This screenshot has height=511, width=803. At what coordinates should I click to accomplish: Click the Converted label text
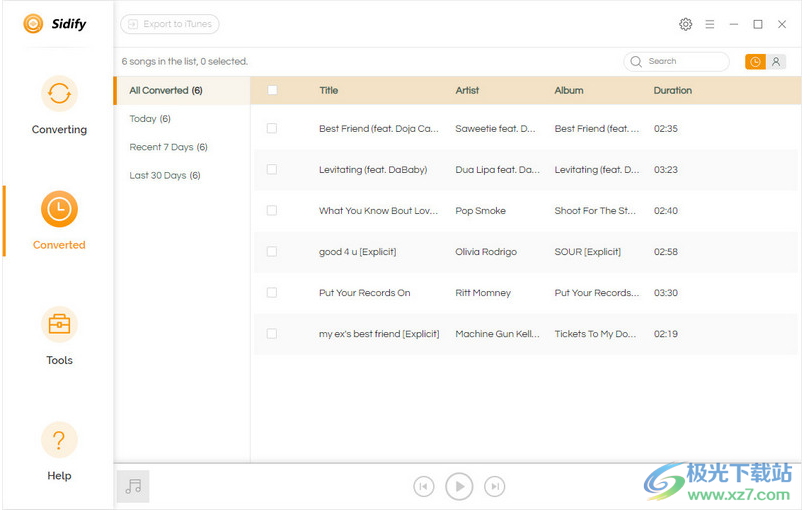click(59, 245)
